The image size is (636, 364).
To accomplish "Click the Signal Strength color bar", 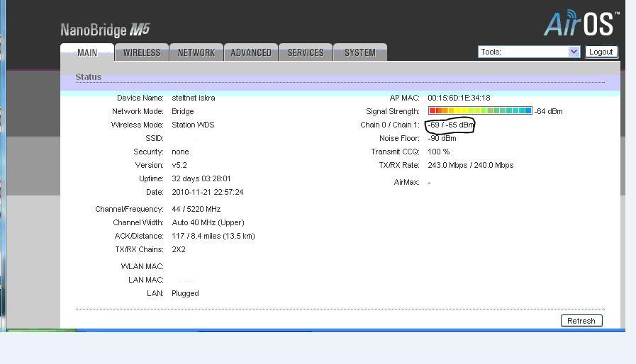I will (480, 111).
